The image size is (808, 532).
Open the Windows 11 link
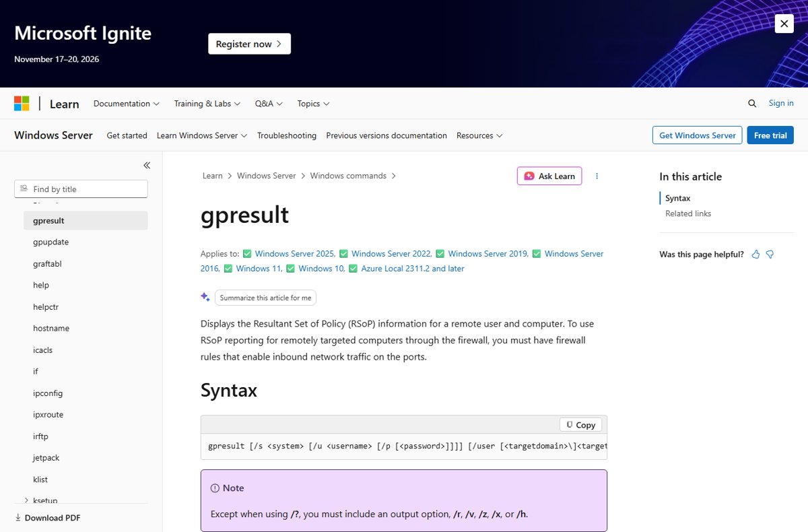(x=259, y=269)
